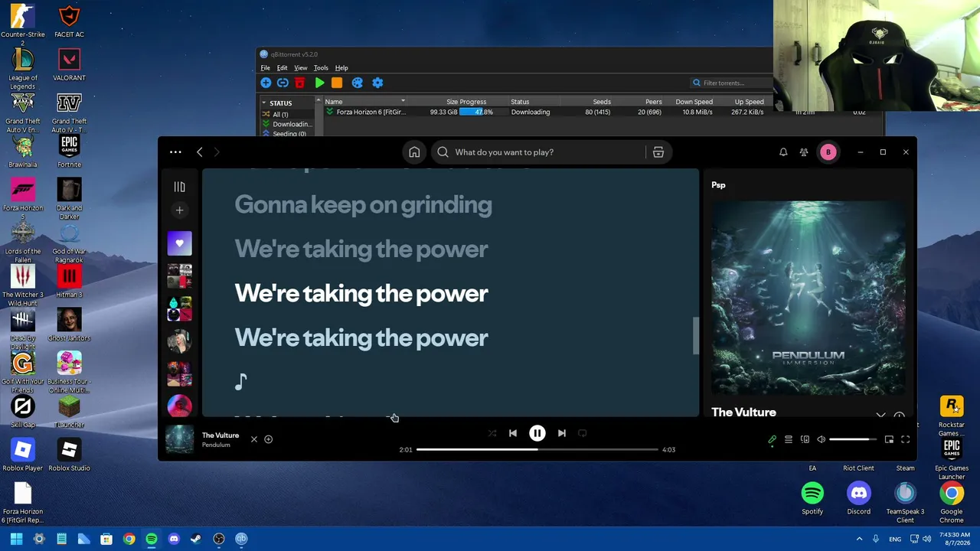The height and width of the screenshot is (551, 980).
Task: Open the File menu in qBittorrent
Action: coord(265,68)
